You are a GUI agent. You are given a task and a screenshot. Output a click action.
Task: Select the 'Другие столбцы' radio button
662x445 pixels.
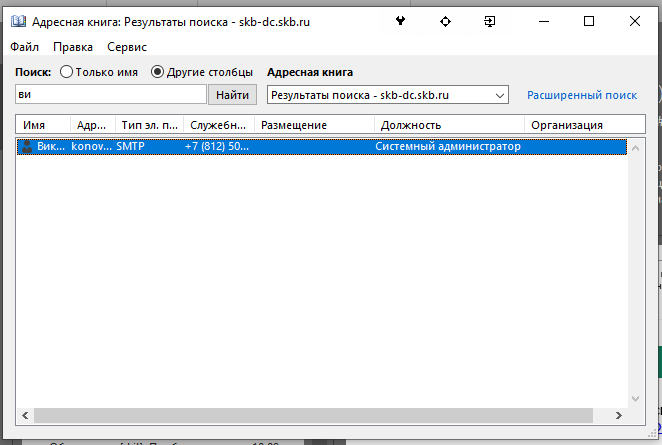coord(157,72)
